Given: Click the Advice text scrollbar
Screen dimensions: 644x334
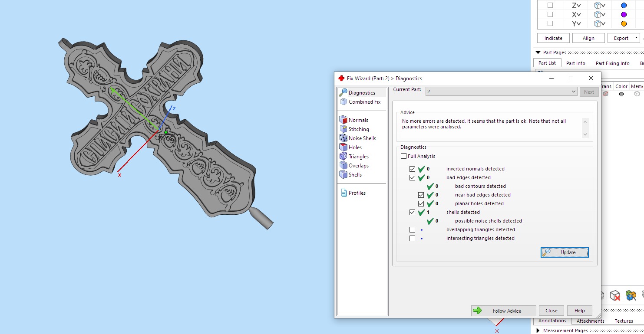Looking at the screenshot, I should tap(585, 128).
